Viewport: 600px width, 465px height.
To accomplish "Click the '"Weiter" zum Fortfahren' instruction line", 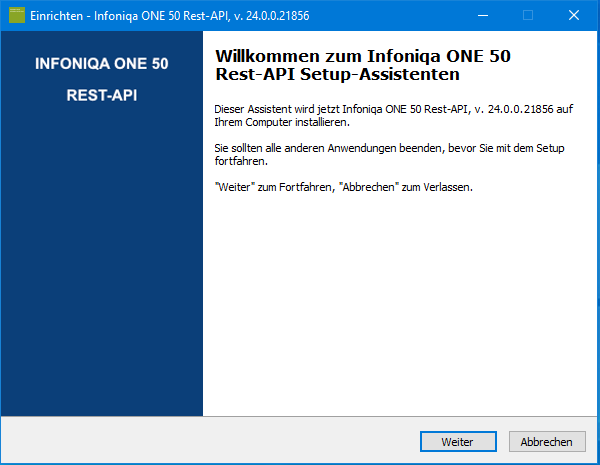I will (x=343, y=187).
